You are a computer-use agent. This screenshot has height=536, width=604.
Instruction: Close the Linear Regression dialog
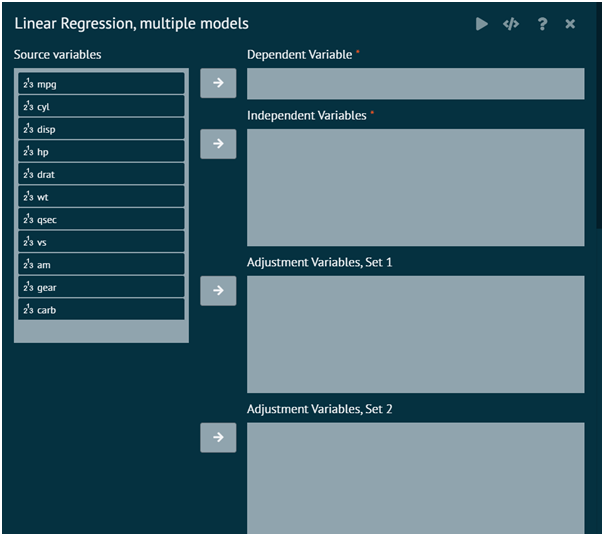tap(570, 24)
